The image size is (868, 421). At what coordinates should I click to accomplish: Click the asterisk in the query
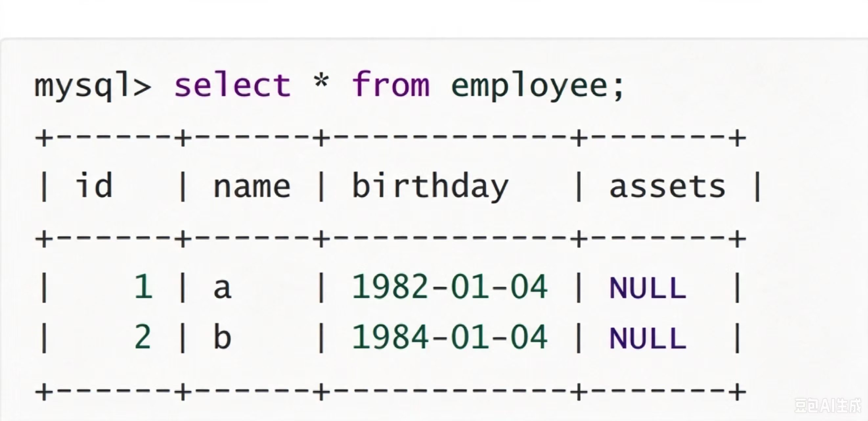(x=321, y=82)
